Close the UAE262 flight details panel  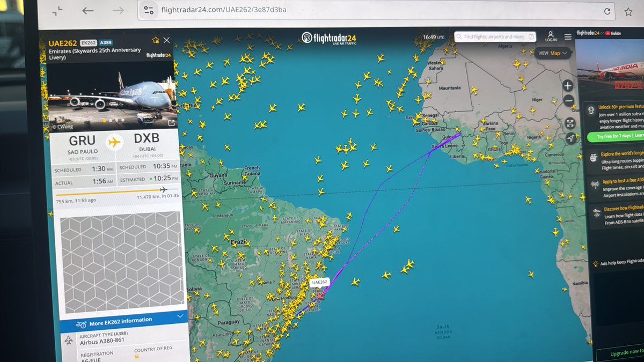[166, 40]
